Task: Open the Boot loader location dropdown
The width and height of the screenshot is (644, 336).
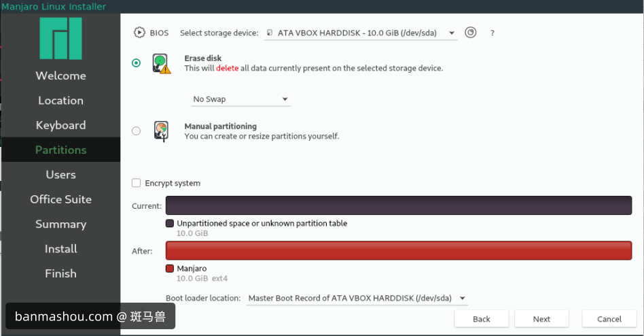Action: tap(357, 298)
